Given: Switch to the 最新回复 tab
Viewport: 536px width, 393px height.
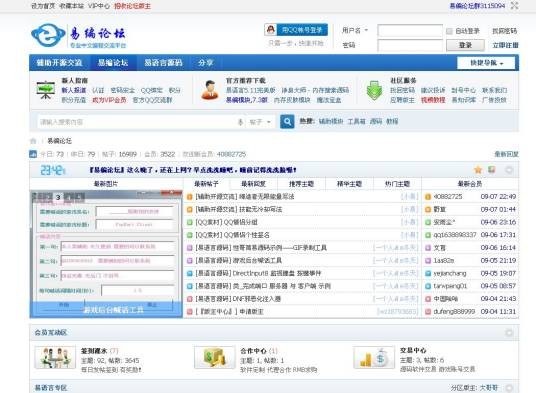Looking at the screenshot, I should tap(254, 184).
